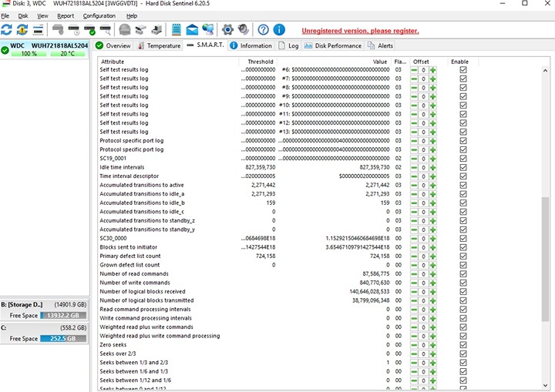Click the globe and computer network icon
Screen dimensions: 555x392
coord(208,30)
